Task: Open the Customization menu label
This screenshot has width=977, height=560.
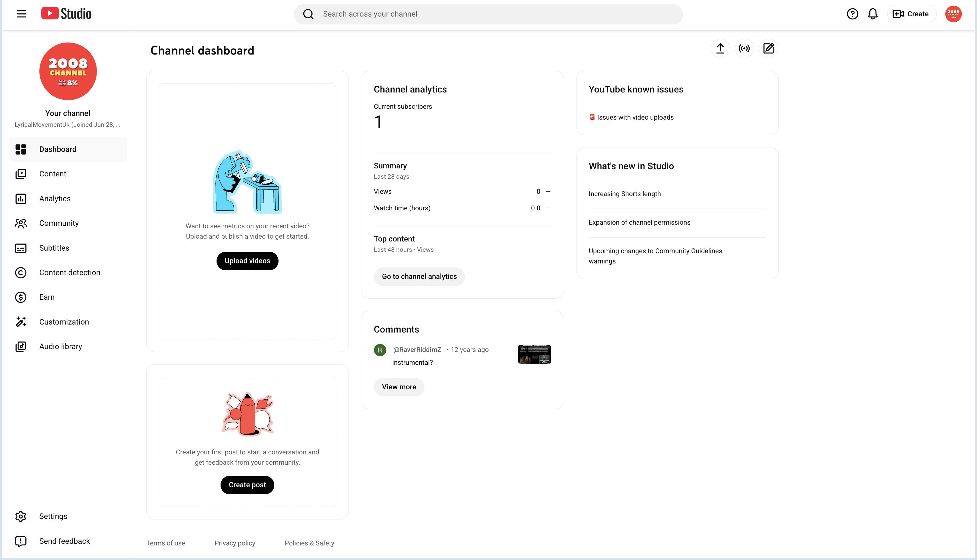Action: tap(64, 322)
